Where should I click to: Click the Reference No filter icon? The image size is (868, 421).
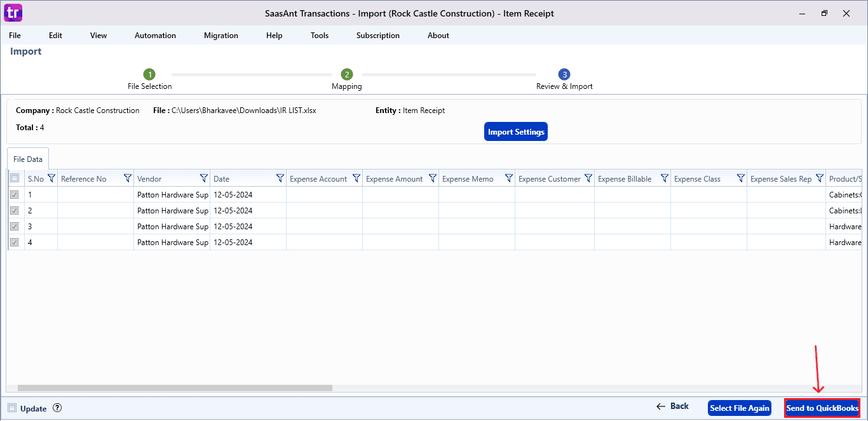[x=127, y=178]
